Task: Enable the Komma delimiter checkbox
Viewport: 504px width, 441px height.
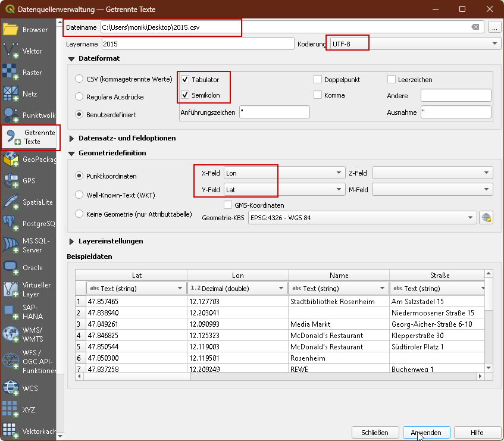Action: click(318, 95)
